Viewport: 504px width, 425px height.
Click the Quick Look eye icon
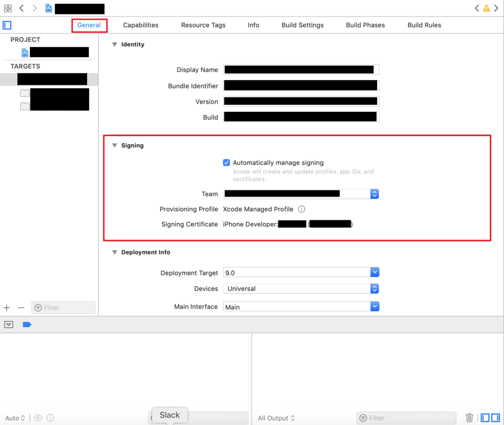point(38,418)
